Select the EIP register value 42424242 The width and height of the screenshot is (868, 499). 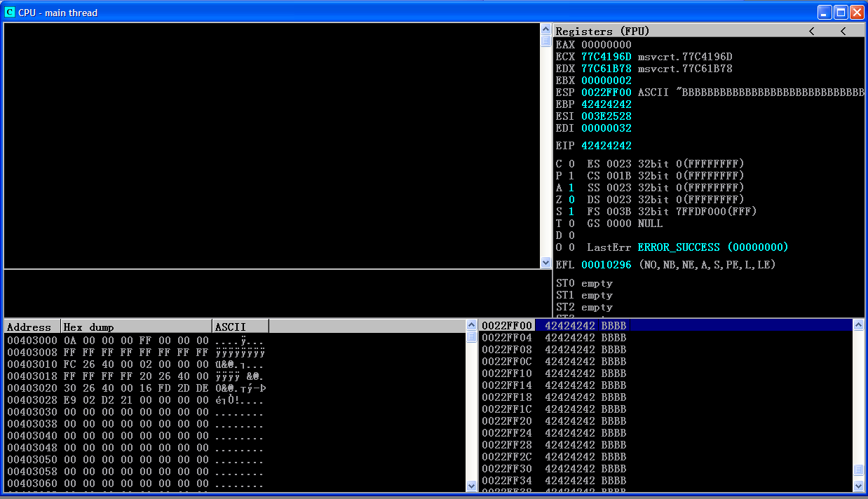606,146
